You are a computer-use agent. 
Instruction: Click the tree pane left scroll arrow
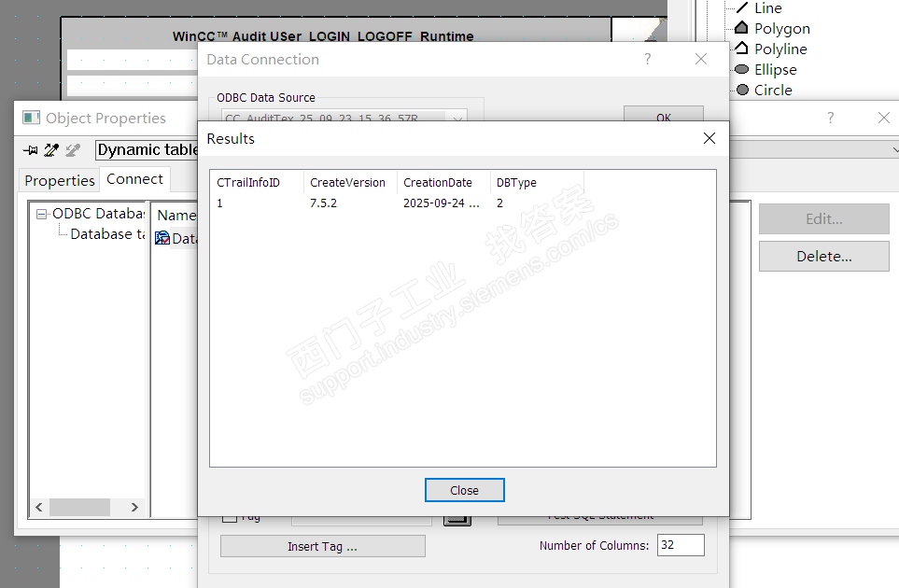[x=39, y=507]
